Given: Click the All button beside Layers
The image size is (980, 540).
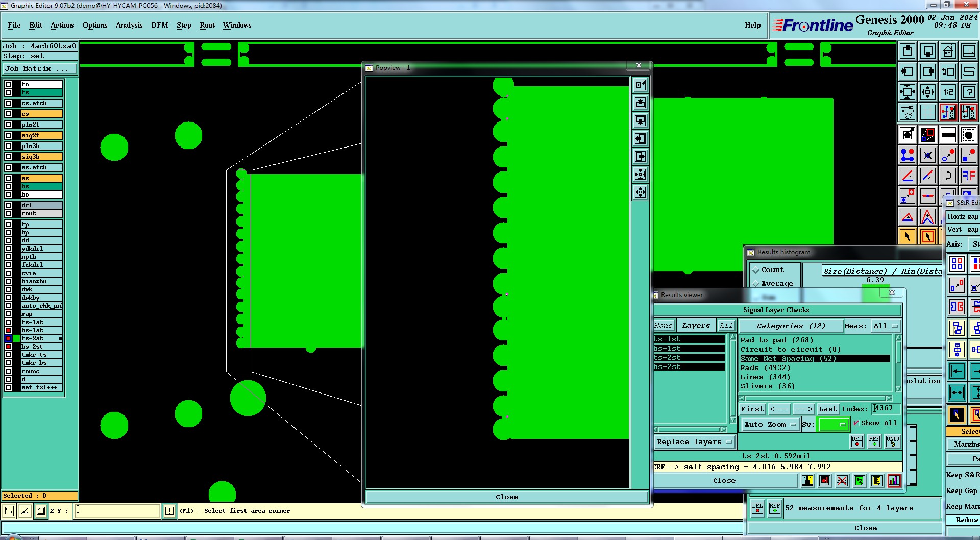Looking at the screenshot, I should (x=726, y=326).
